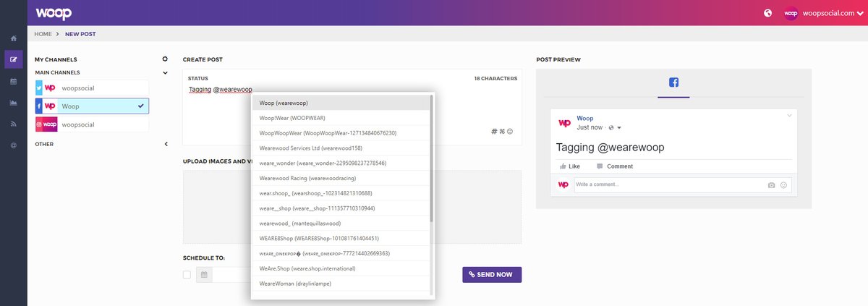Choose Wearewood Services Ltd suggestion
This screenshot has width=868, height=306.
[x=341, y=148]
